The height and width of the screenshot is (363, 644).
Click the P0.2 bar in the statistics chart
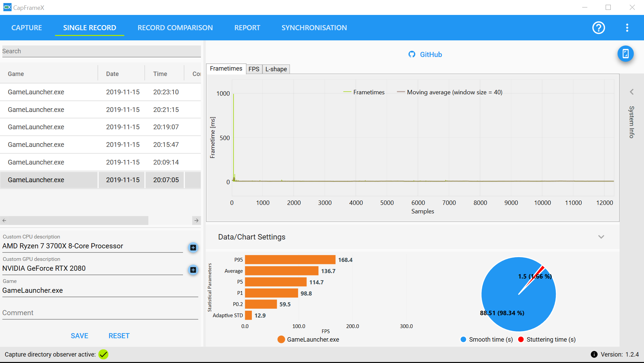[x=261, y=304]
